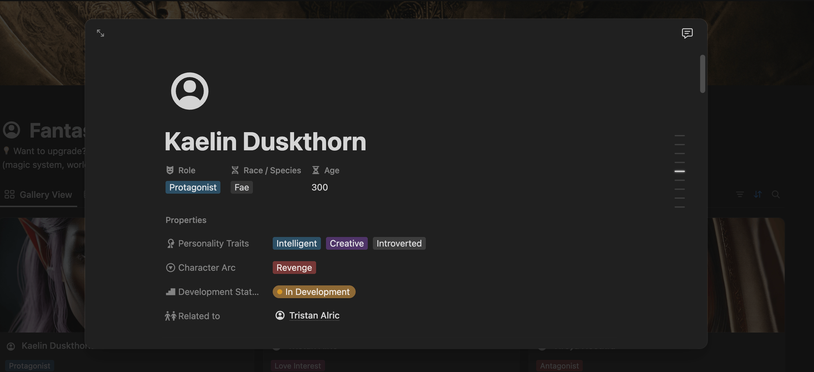
Task: Click the Properties section heading
Action: 186,220
